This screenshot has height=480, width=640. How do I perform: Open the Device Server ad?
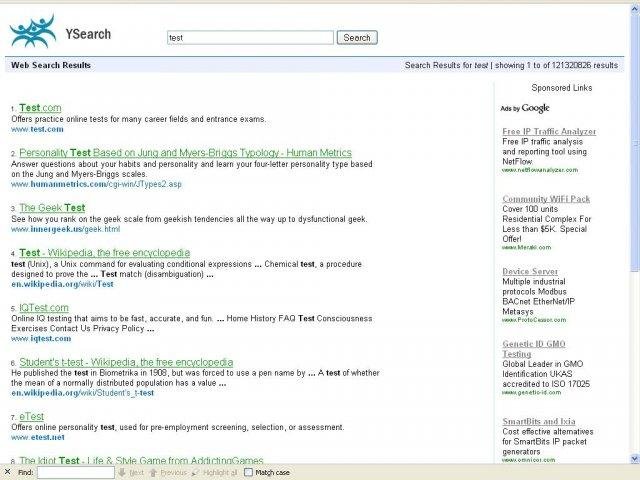coord(530,271)
